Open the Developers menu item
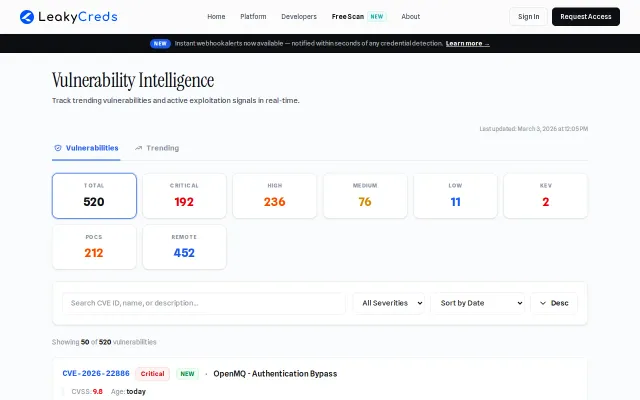This screenshot has height=400, width=640. click(299, 17)
